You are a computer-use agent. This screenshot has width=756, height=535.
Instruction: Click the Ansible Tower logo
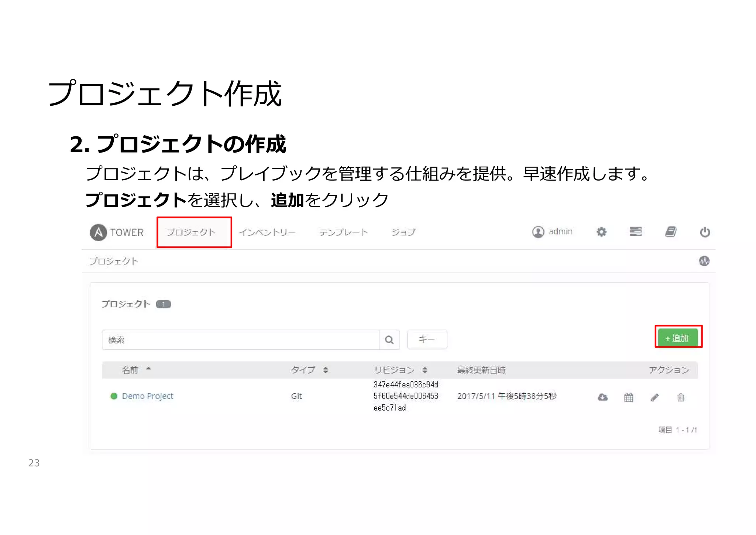click(117, 232)
